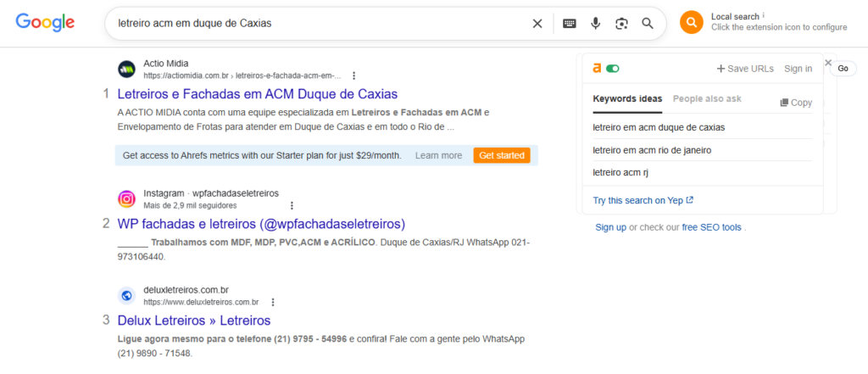
Task: Open Actio Midia favicon
Action: pos(127,70)
